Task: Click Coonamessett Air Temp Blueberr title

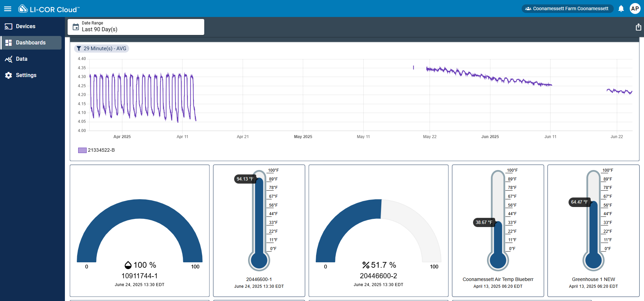Action: pos(498,279)
